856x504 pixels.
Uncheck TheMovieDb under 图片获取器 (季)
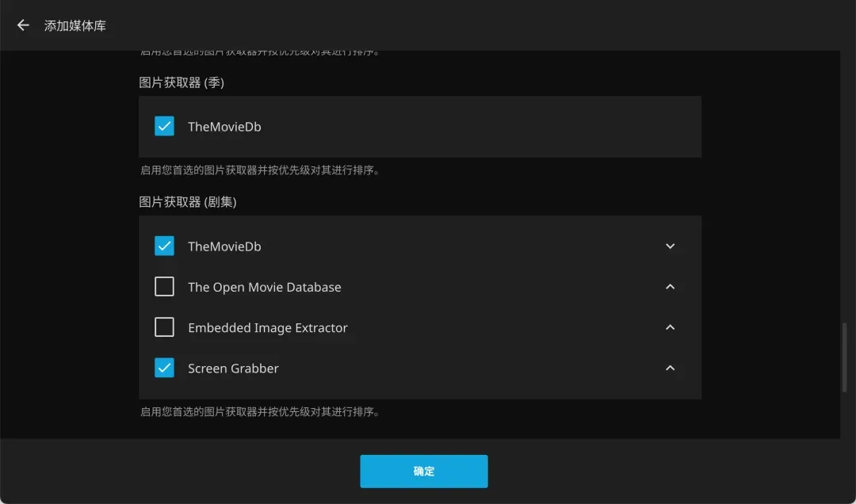coord(164,126)
